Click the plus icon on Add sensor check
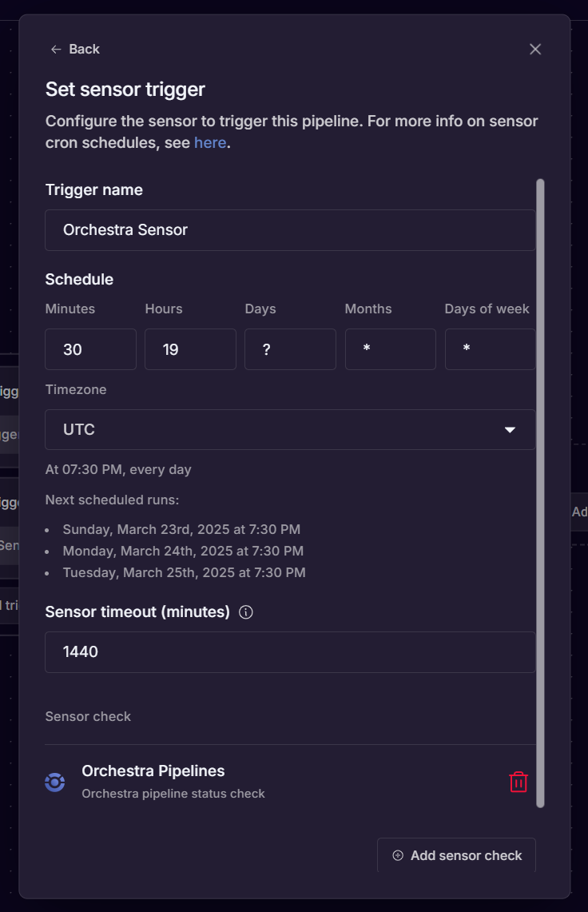 [x=397, y=854]
